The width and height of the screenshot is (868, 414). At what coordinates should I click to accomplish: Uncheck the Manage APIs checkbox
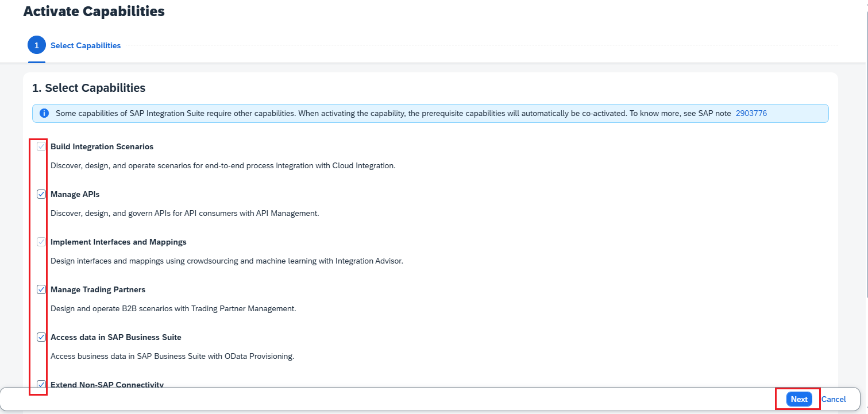tap(41, 194)
